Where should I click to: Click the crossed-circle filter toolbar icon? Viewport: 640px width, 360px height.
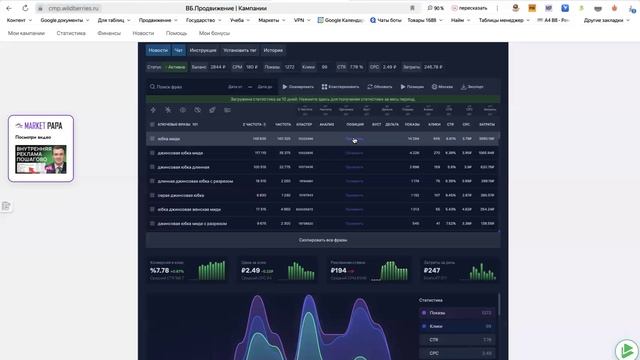coord(198,110)
